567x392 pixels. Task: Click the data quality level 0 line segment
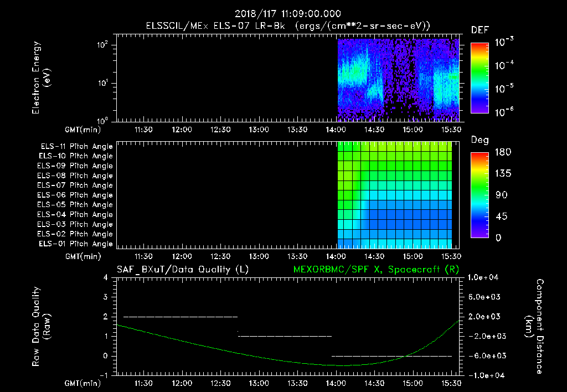(391, 356)
